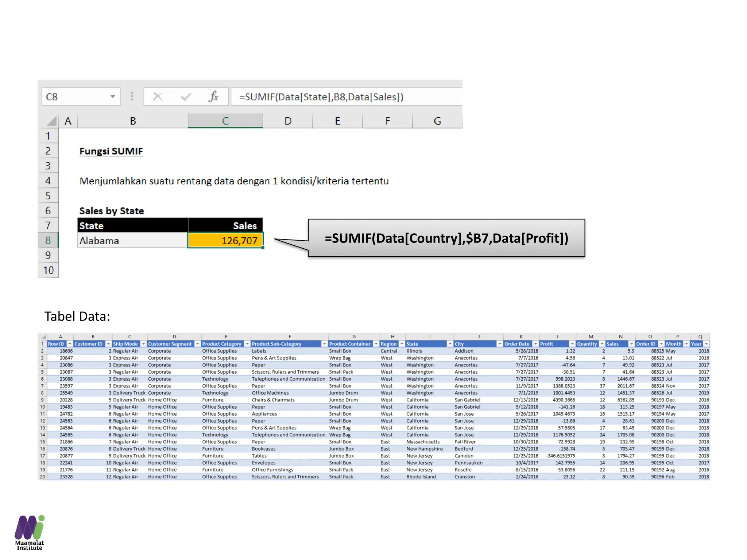This screenshot has height=560, width=747.
Task: Click the Name Box showing C8
Action: click(x=81, y=97)
